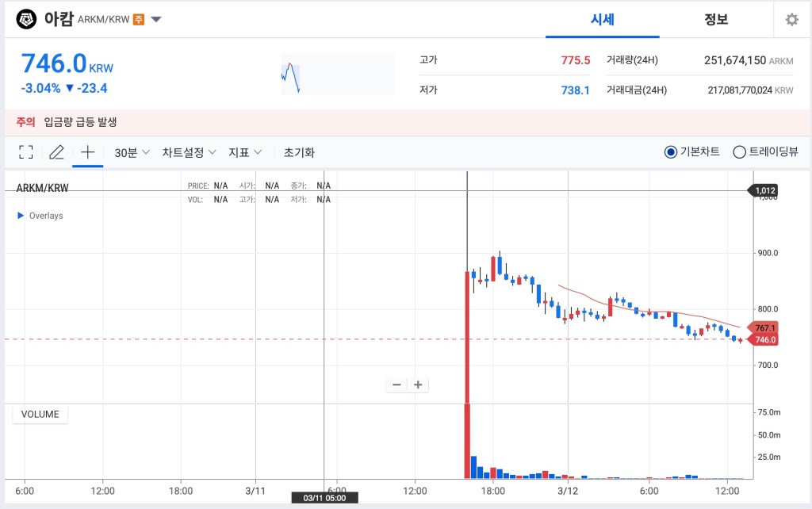
Task: Toggle the crosshair drawing tool
Action: pyautogui.click(x=87, y=151)
